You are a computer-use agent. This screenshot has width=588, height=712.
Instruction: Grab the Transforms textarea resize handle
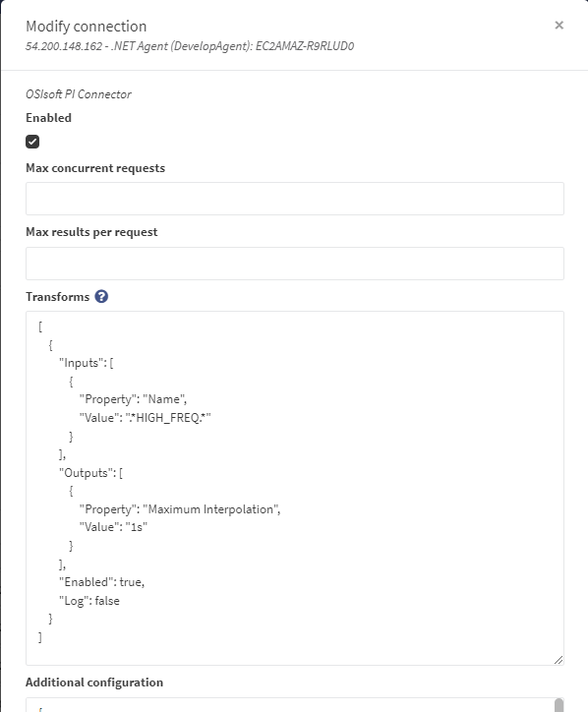click(x=559, y=660)
